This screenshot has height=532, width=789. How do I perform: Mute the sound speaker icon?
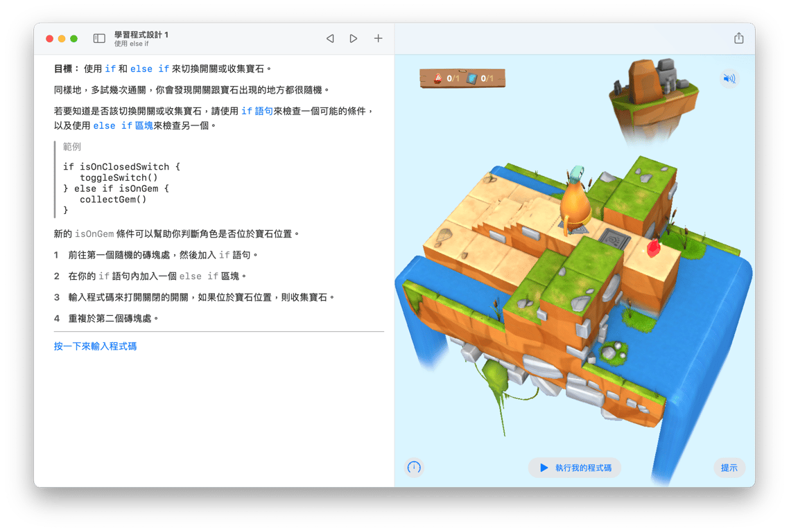pos(729,78)
